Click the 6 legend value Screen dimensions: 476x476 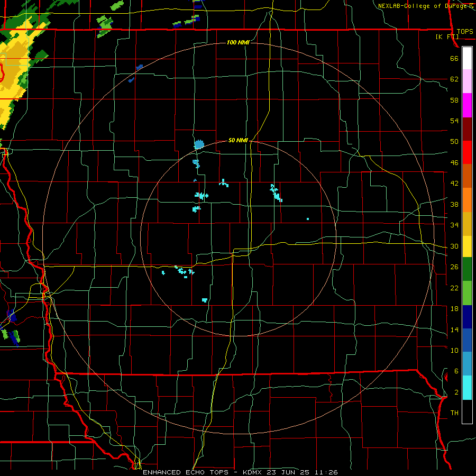pyautogui.click(x=456, y=371)
